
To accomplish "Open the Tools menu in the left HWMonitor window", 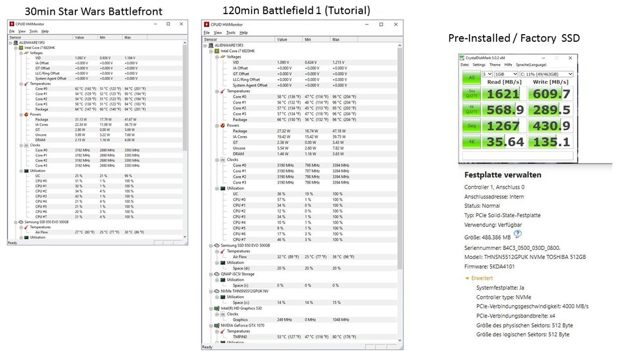I will click(33, 31).
